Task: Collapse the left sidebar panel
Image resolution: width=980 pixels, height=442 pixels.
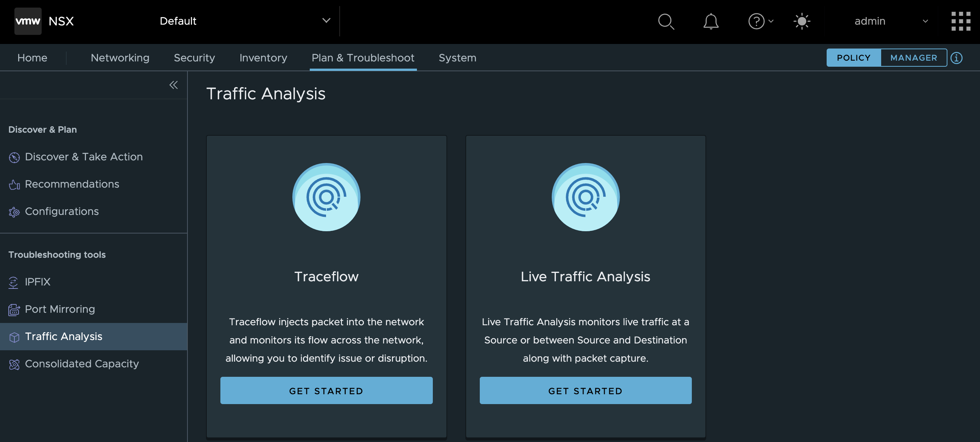Action: coord(173,85)
